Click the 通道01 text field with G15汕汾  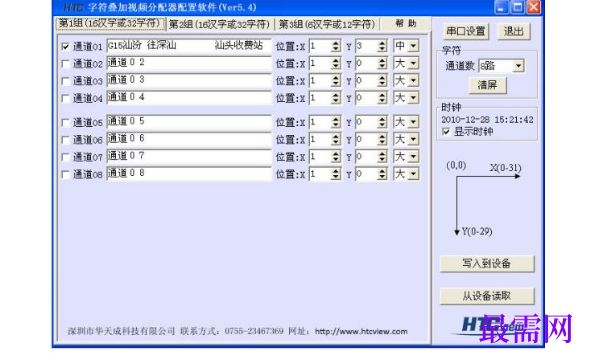189,46
